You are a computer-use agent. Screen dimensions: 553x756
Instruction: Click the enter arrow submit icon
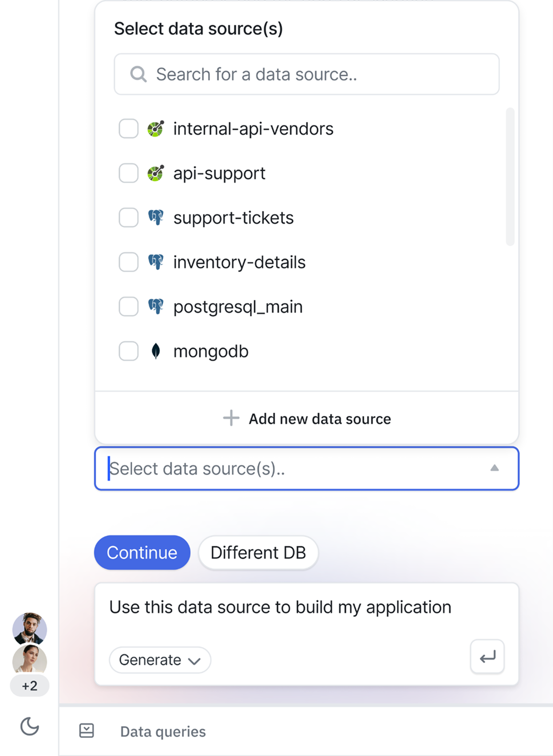487,657
